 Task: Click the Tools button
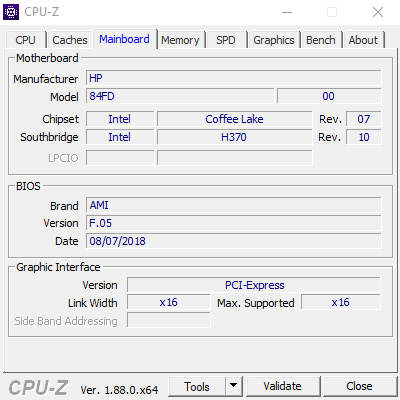coord(197,386)
